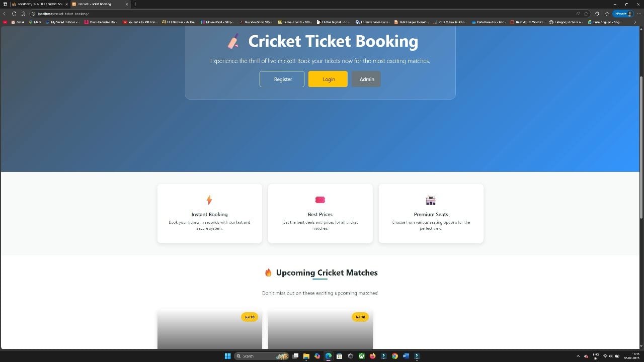Image resolution: width=644 pixels, height=362 pixels.
Task: Open the Xbox app in the taskbar
Action: tap(361, 356)
